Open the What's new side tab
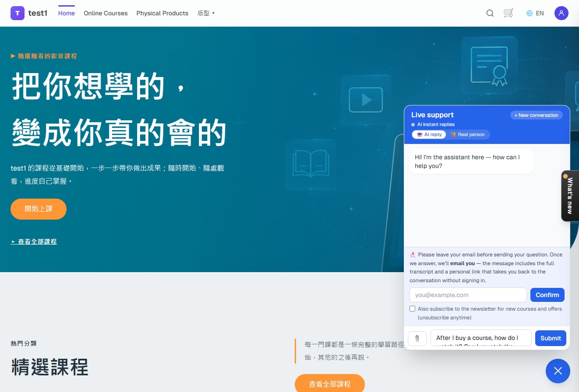Viewport: 579px width, 392px height. [570, 196]
